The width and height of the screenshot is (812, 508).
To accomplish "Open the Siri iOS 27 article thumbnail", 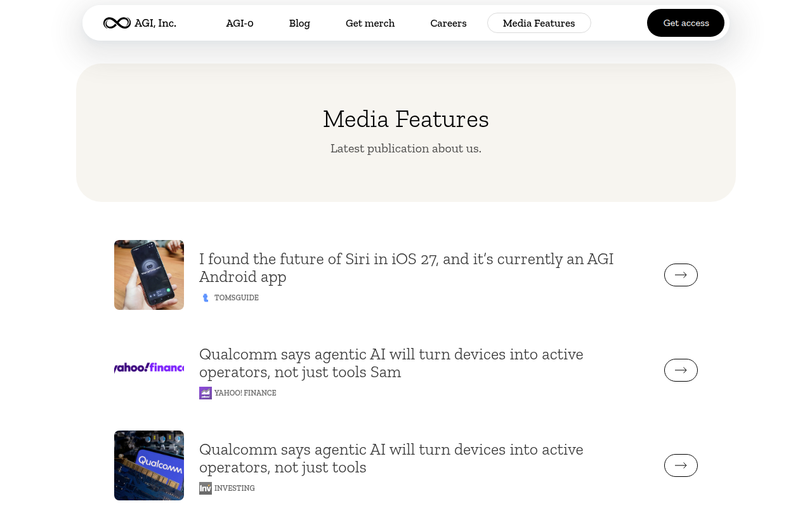I will click(149, 275).
